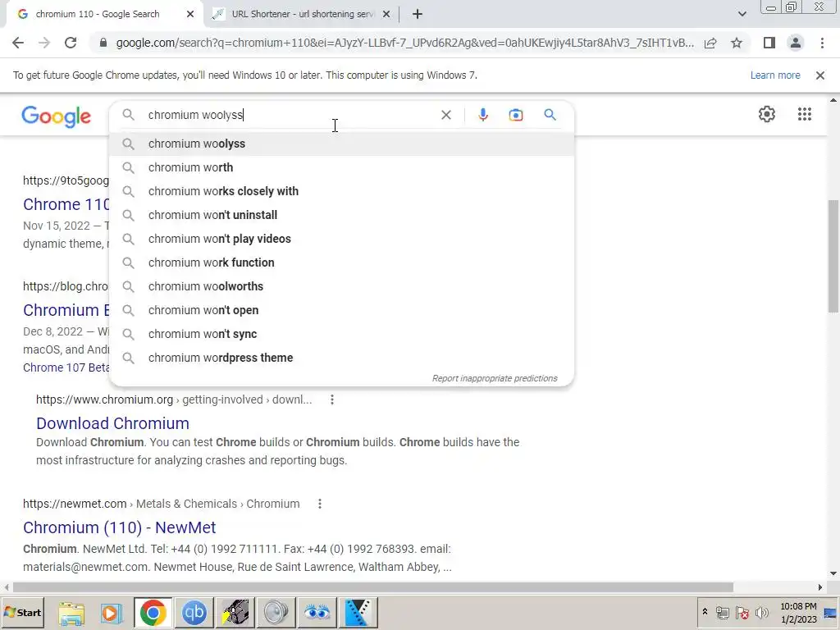Bookmark this page with the star icon
This screenshot has height=630, width=840.
(737, 43)
